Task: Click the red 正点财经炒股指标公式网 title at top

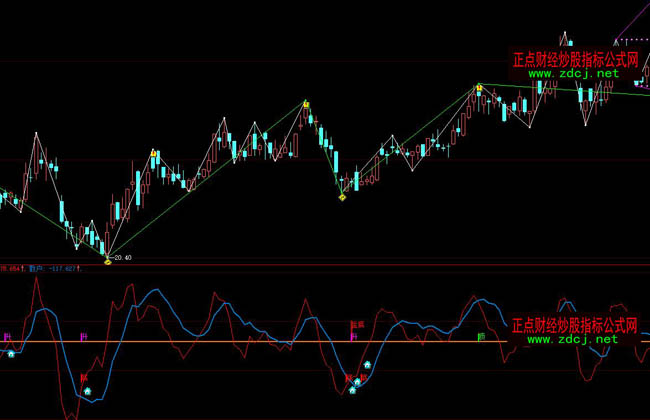Action: coord(576,59)
